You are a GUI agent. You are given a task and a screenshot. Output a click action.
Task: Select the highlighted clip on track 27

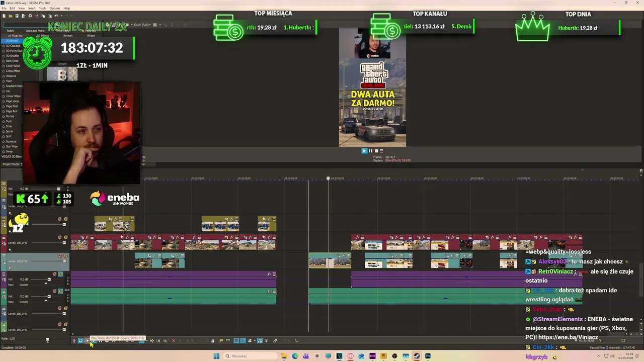click(x=330, y=260)
